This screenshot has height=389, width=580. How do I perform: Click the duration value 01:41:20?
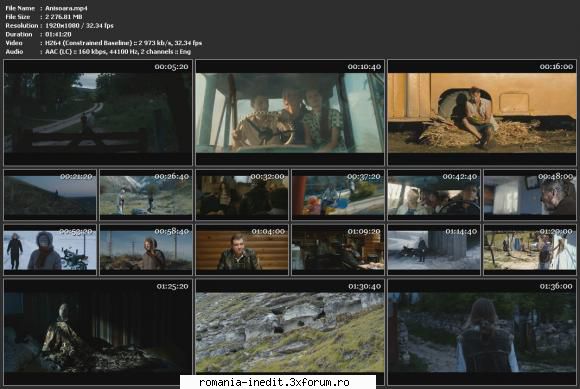tap(58, 34)
